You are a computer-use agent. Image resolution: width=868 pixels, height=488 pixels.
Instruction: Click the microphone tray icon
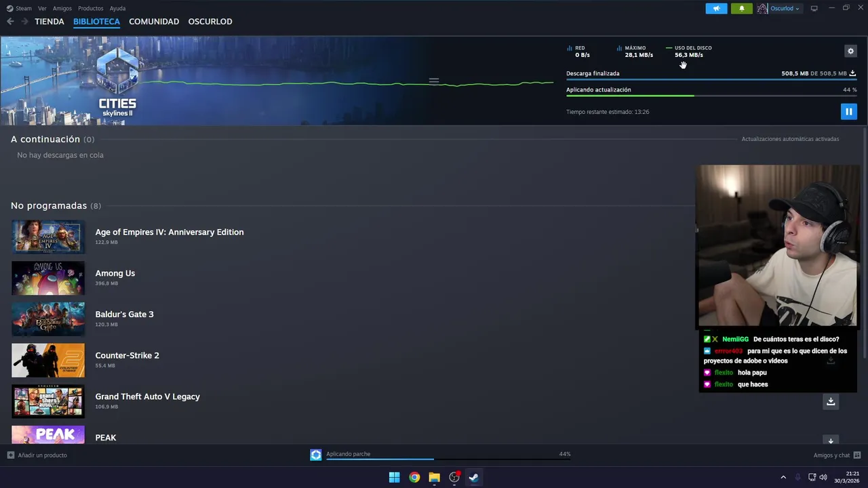pyautogui.click(x=797, y=477)
